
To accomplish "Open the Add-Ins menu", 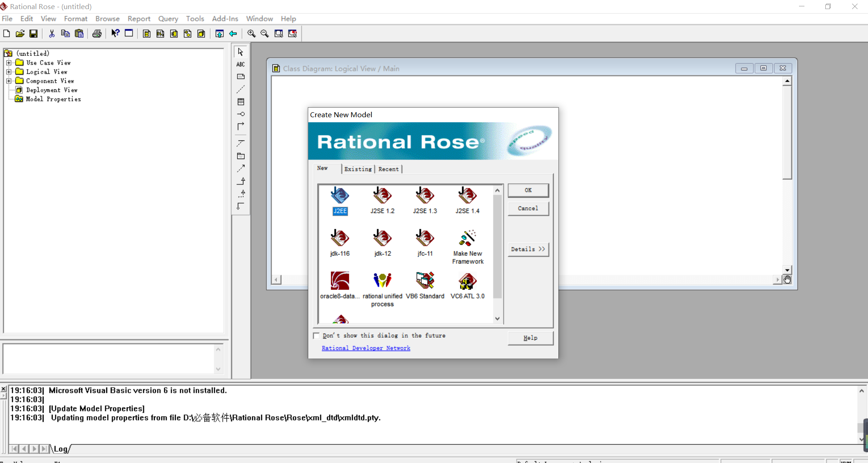I will pyautogui.click(x=225, y=19).
